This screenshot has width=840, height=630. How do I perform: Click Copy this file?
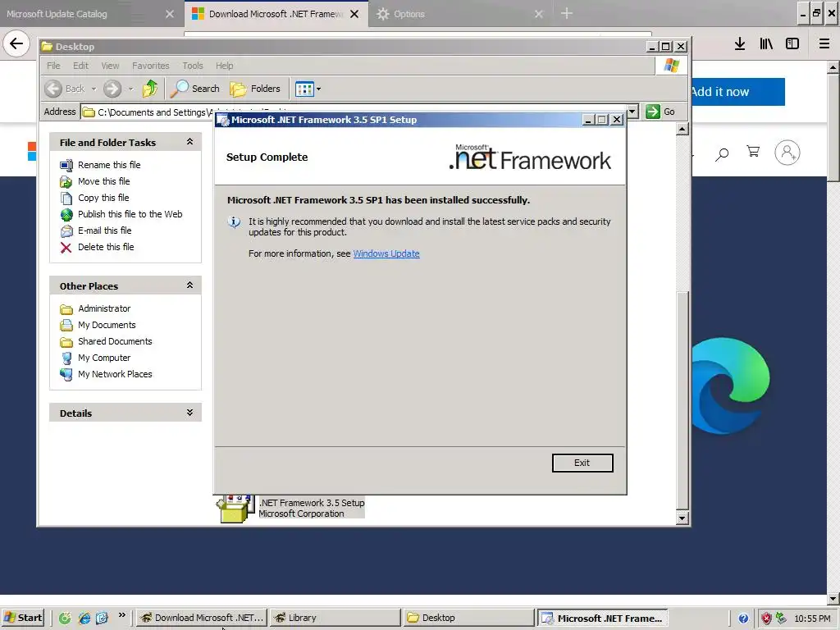[103, 198]
